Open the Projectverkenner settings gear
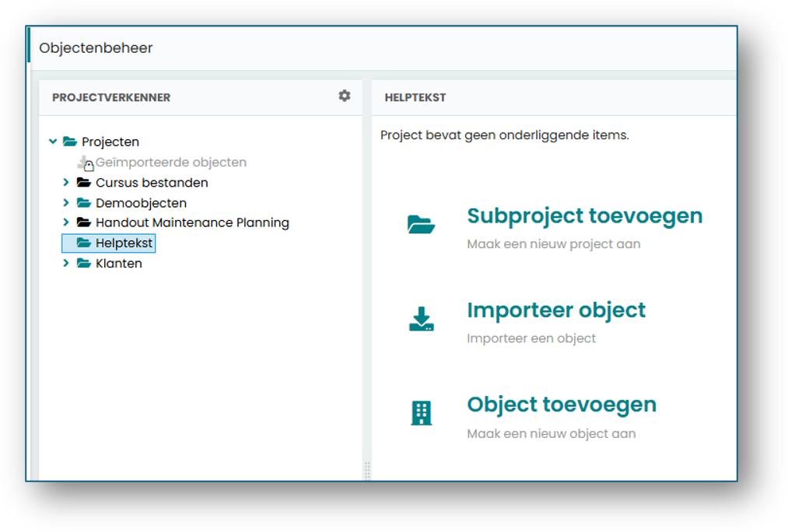 point(345,96)
